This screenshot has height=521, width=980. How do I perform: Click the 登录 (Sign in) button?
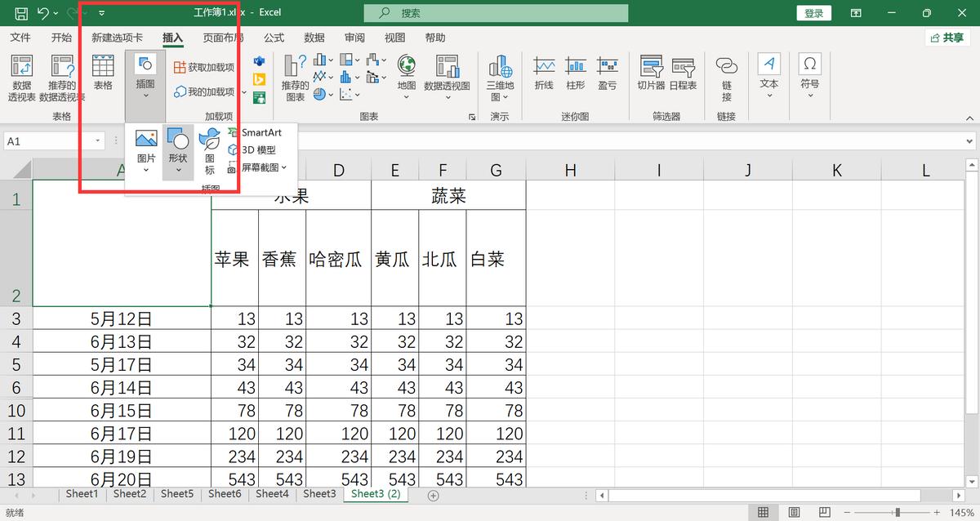tap(813, 12)
